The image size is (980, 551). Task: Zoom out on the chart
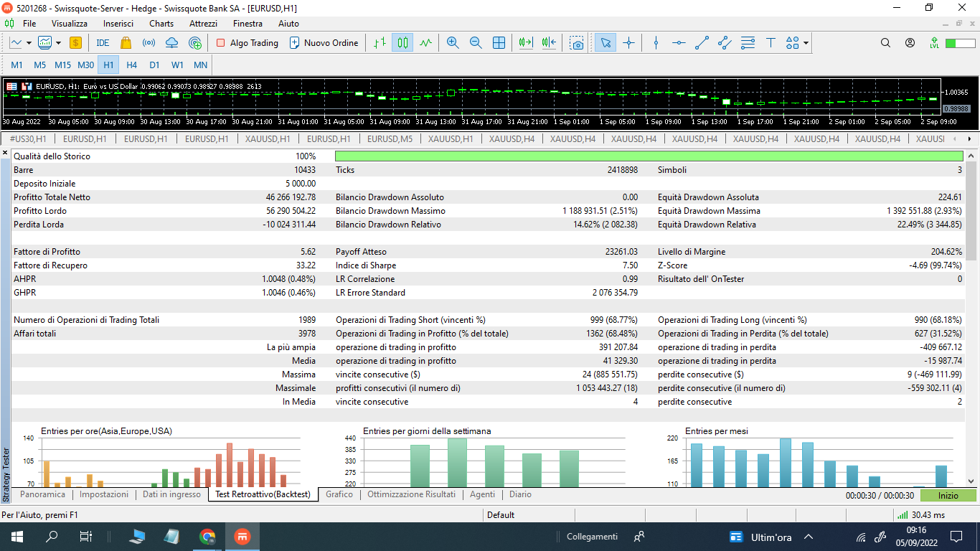coord(476,43)
